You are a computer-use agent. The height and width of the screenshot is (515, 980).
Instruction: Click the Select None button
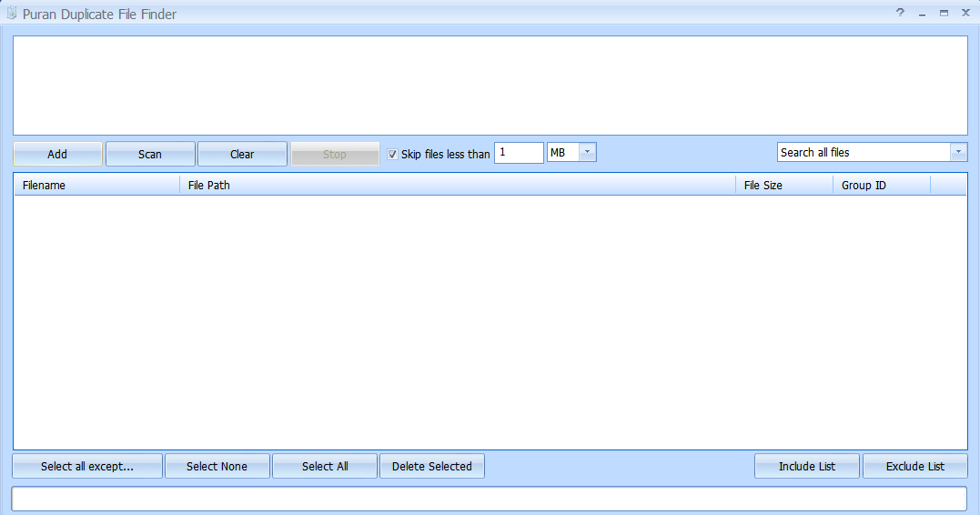pyautogui.click(x=217, y=466)
